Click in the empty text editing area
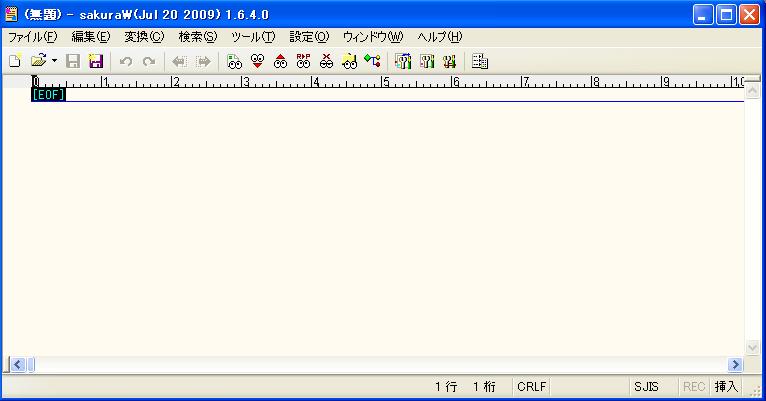The image size is (766, 401). click(x=380, y=230)
